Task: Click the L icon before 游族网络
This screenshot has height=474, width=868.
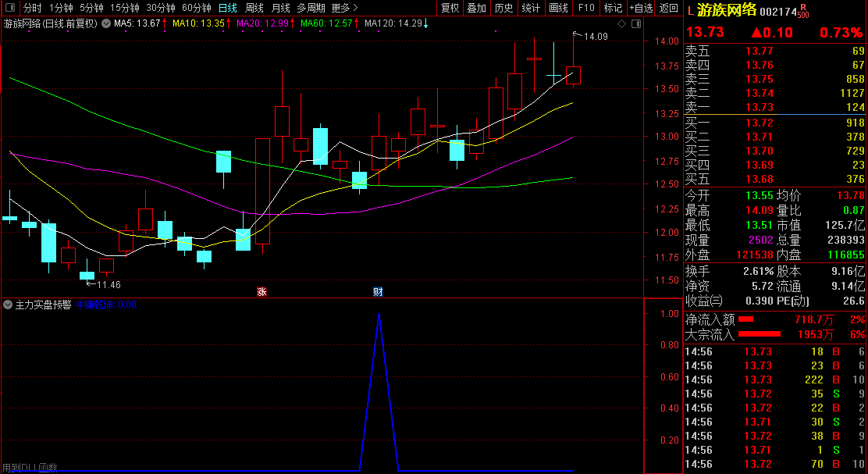Action: tap(690, 11)
